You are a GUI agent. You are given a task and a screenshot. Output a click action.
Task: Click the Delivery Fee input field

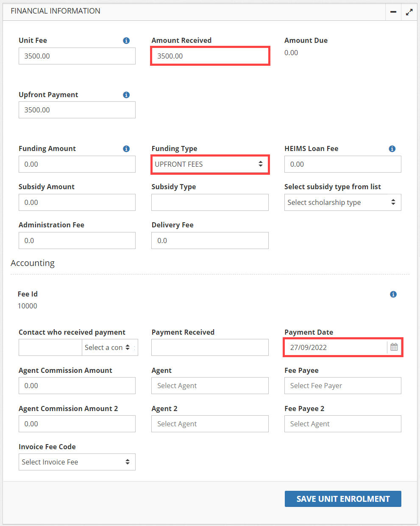pos(210,241)
